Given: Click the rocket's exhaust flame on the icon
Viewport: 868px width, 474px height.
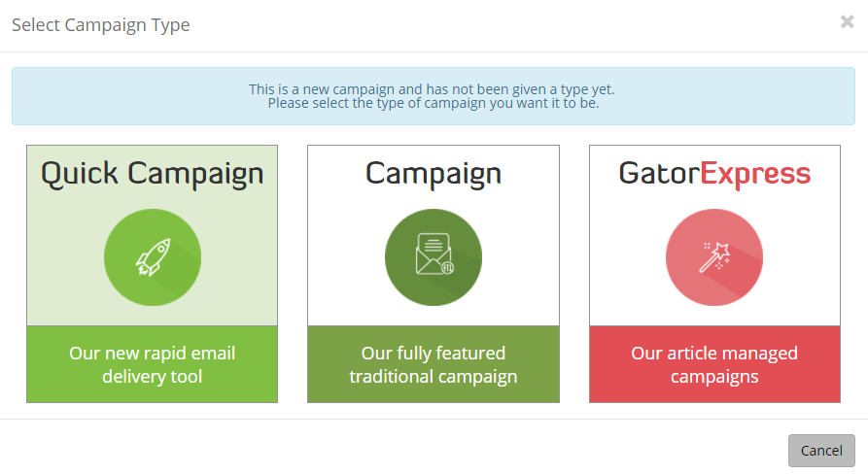Looking at the screenshot, I should 140,270.
